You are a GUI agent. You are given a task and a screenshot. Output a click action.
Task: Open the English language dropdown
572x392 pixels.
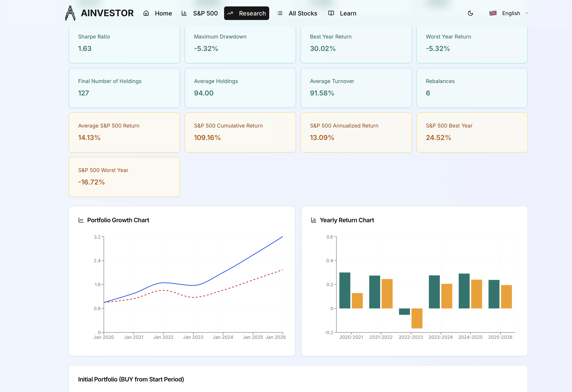pyautogui.click(x=509, y=13)
